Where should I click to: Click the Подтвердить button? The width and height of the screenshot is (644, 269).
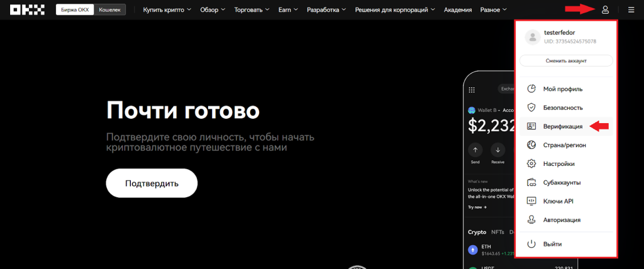click(152, 183)
